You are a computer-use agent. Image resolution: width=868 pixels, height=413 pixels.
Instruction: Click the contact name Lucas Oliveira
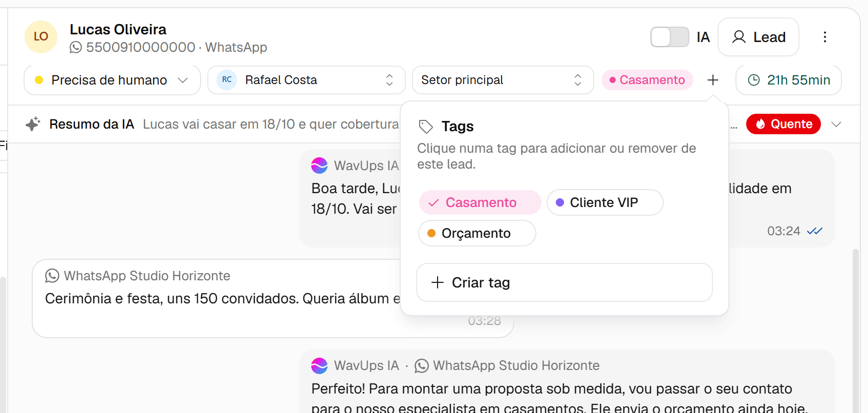point(118,29)
